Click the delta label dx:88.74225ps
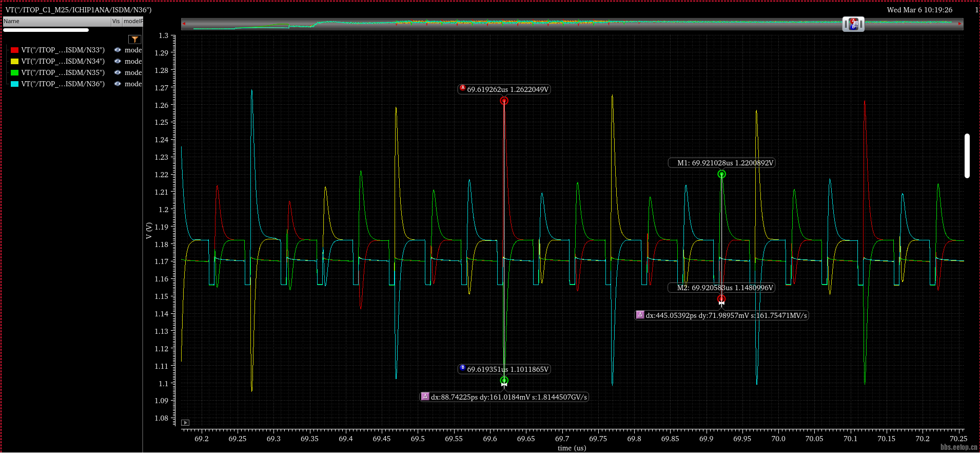This screenshot has width=980, height=453. [x=504, y=397]
